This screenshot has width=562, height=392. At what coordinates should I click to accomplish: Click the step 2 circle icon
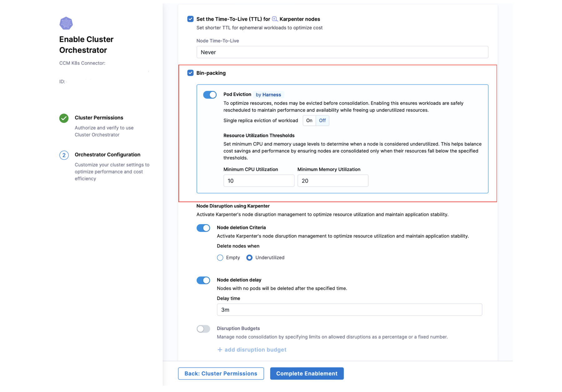point(64,155)
